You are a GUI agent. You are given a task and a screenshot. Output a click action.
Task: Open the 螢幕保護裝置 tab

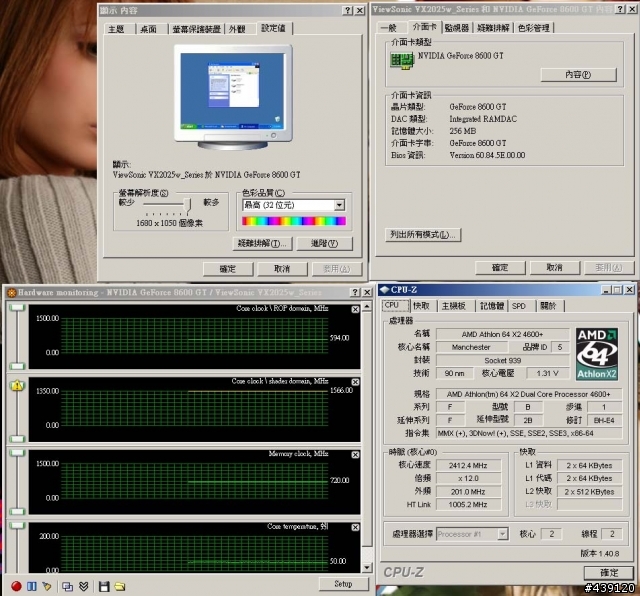pyautogui.click(x=196, y=29)
